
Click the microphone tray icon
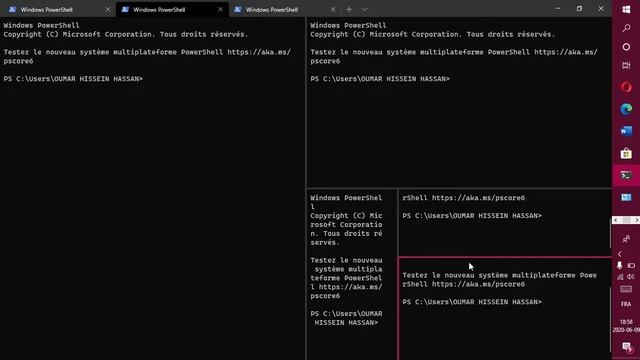click(620, 265)
